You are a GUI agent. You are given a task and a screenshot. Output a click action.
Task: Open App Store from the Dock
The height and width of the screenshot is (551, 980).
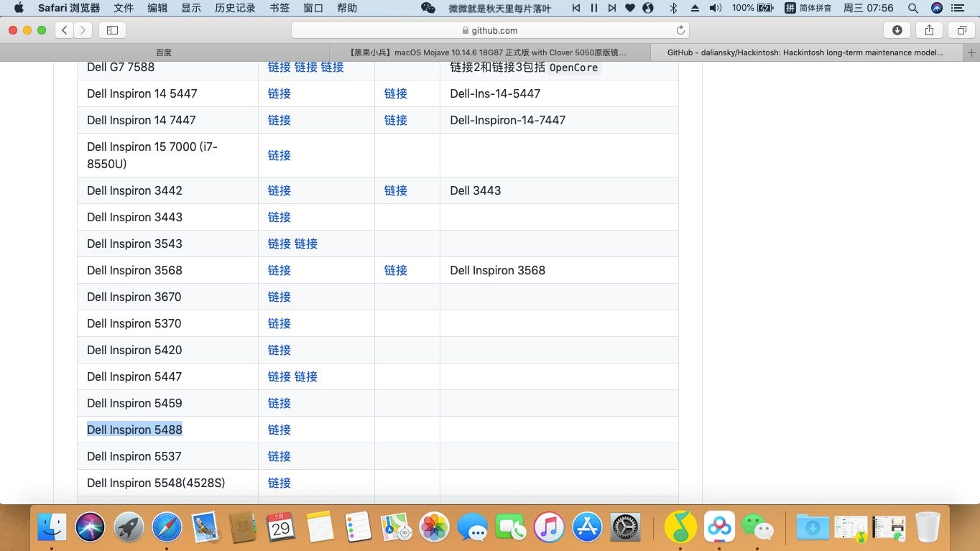click(587, 528)
